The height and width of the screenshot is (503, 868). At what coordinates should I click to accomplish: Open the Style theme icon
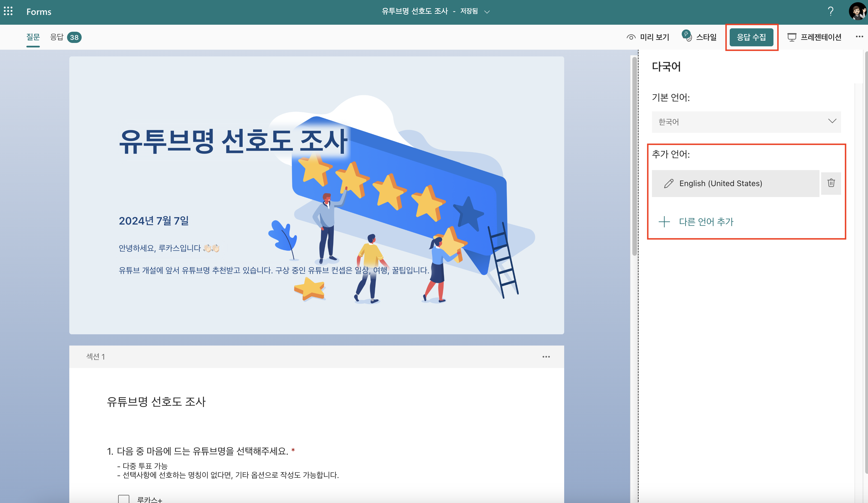pyautogui.click(x=686, y=36)
